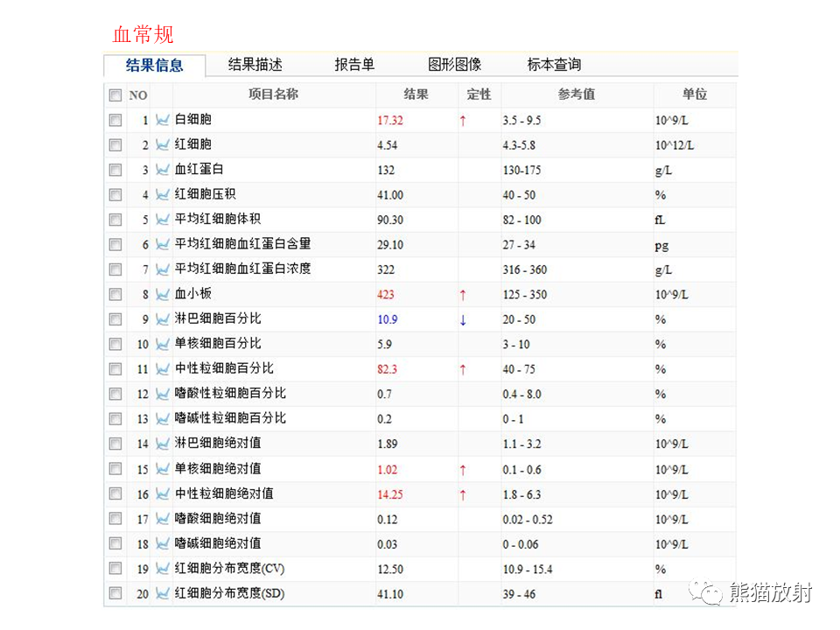The height and width of the screenshot is (630, 840).
Task: Switch to the 结果描述 tab
Action: pyautogui.click(x=255, y=64)
